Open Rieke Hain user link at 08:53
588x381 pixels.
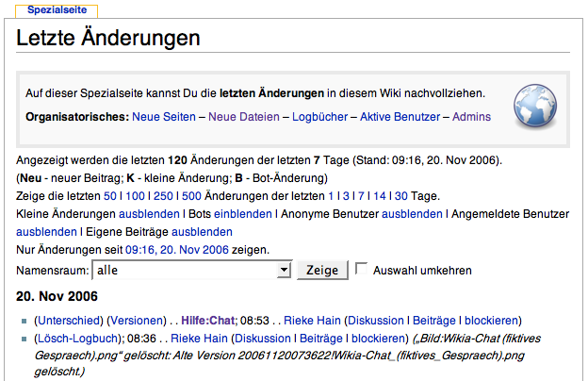coord(313,321)
